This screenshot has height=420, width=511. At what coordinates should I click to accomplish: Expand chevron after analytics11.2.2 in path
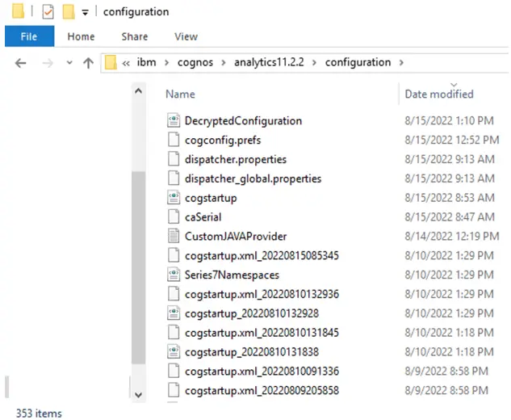314,63
